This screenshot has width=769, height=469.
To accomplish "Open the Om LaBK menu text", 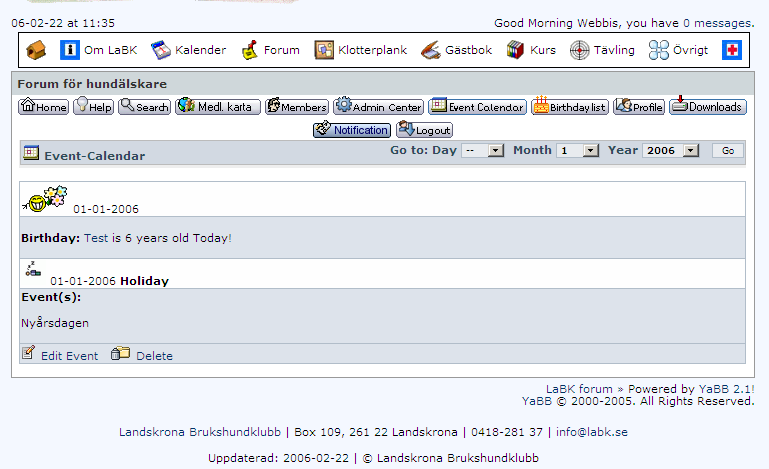I will tap(110, 50).
